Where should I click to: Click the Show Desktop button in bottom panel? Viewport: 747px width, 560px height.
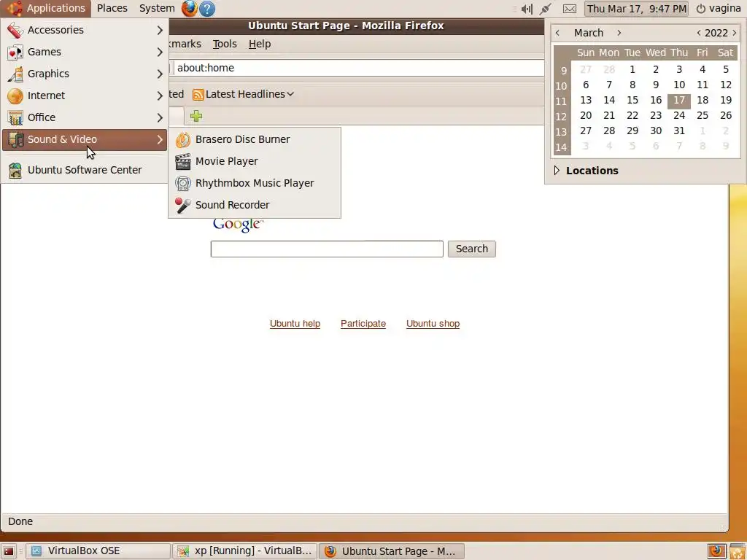[x=9, y=551]
